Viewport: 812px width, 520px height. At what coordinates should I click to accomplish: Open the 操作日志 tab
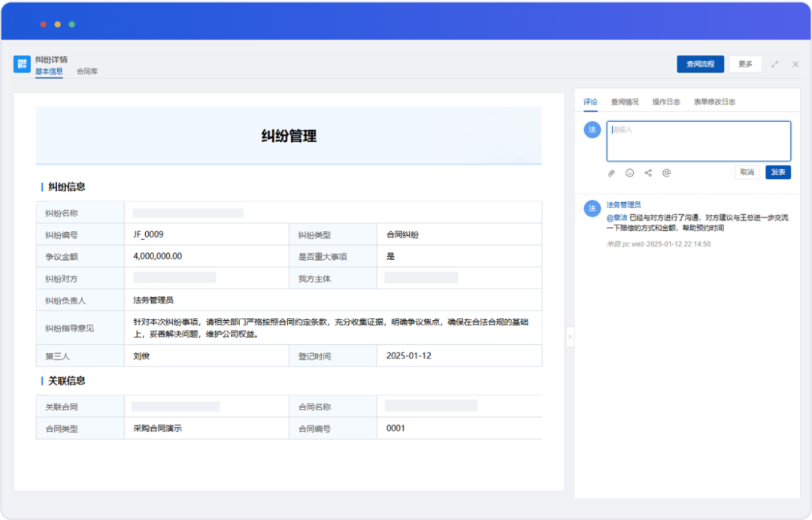(666, 102)
